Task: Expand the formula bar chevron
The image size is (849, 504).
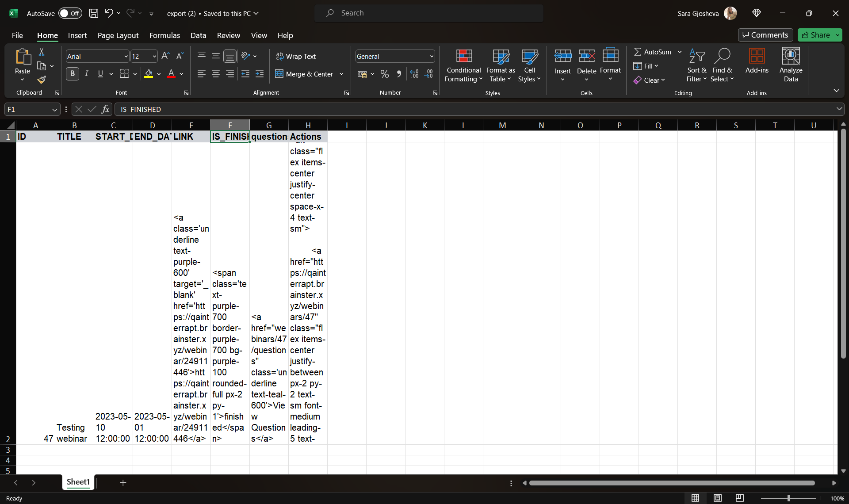Action: 839,109
